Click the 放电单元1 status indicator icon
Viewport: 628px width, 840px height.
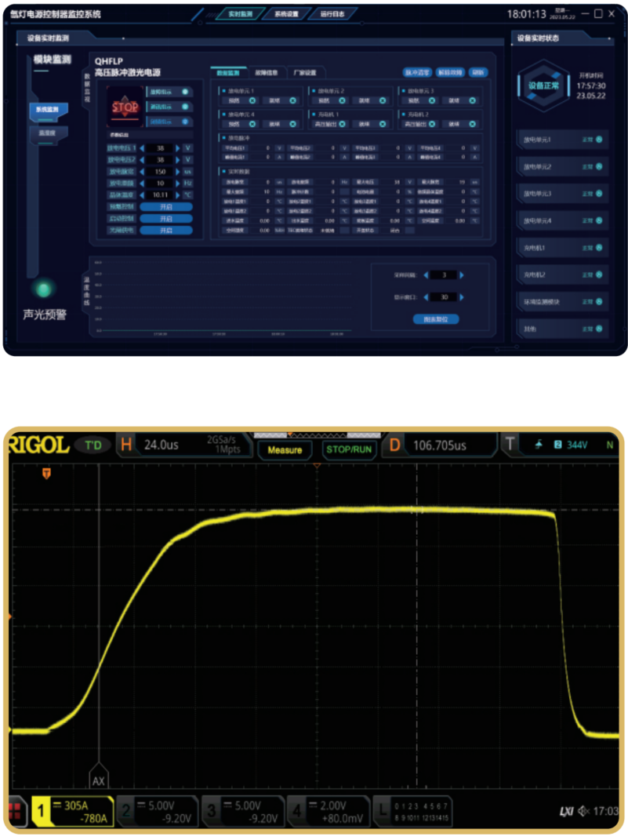(x=599, y=140)
